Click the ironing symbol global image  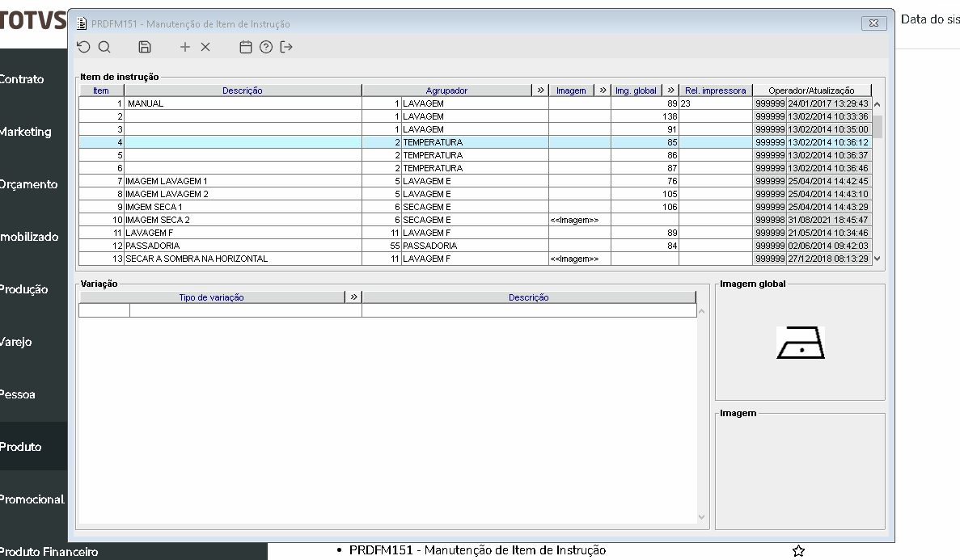coord(800,343)
